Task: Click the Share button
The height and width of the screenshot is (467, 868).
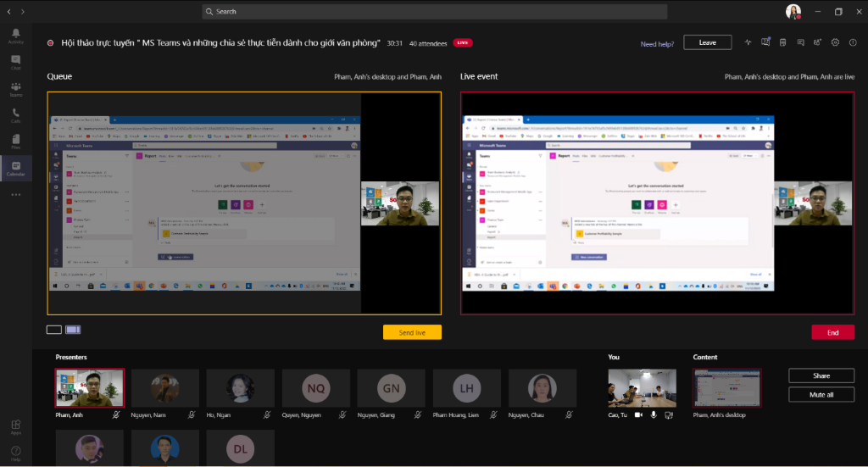Action: click(821, 375)
